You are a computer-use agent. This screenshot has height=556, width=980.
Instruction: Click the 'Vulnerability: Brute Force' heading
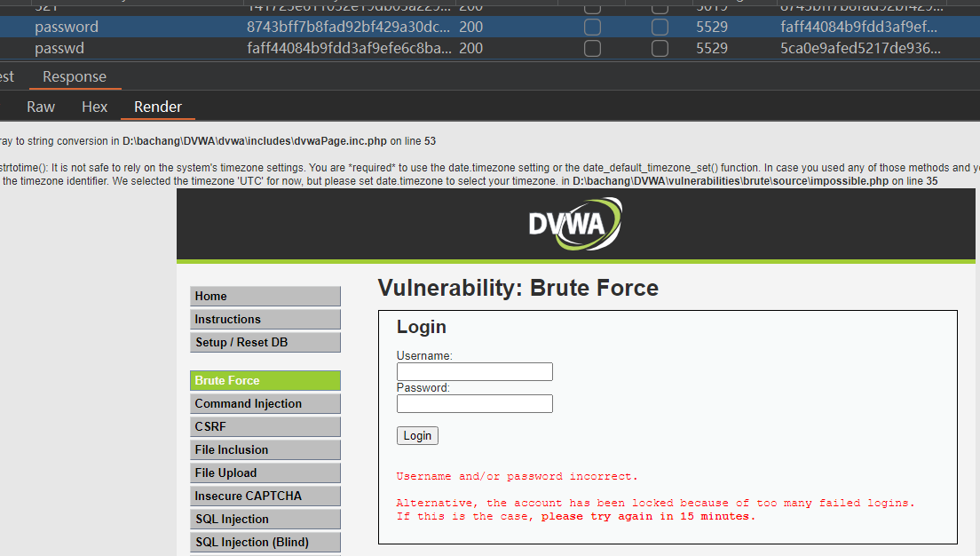518,288
